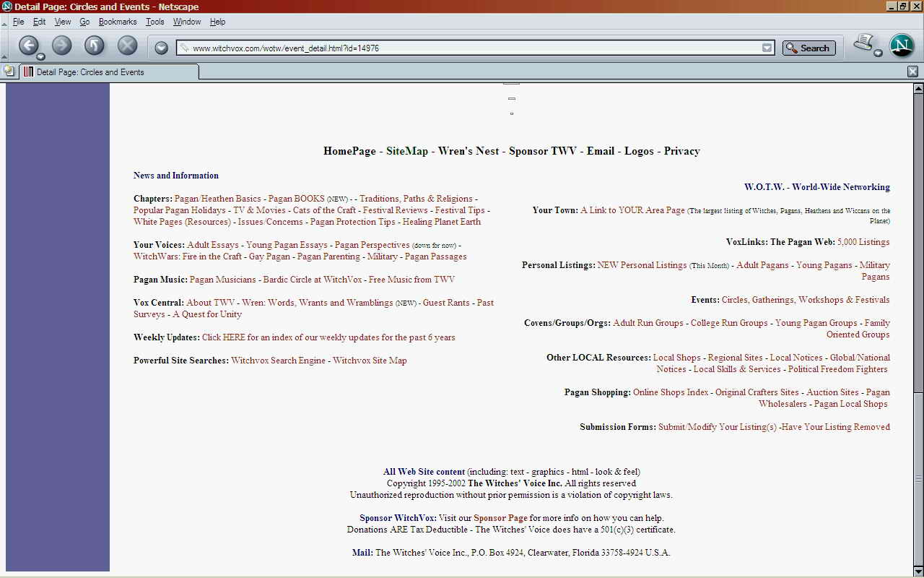The height and width of the screenshot is (578, 924).
Task: Expand the URL bar history dropdown
Action: pos(767,48)
